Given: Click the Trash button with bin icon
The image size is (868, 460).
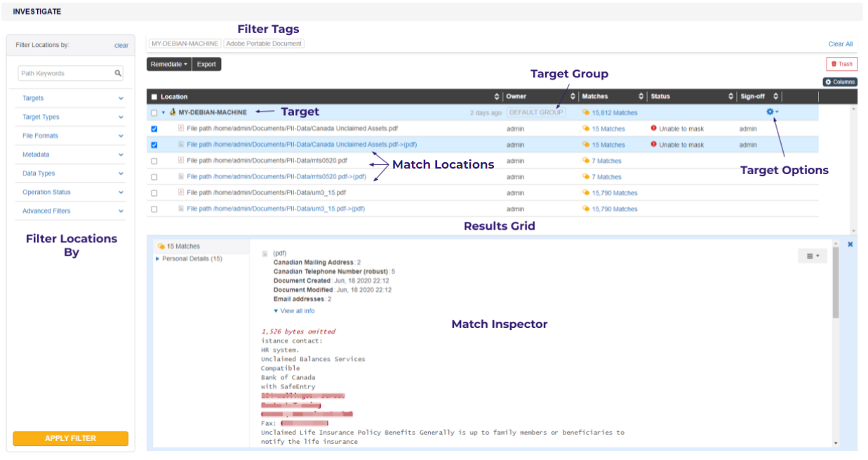Looking at the screenshot, I should coord(841,64).
